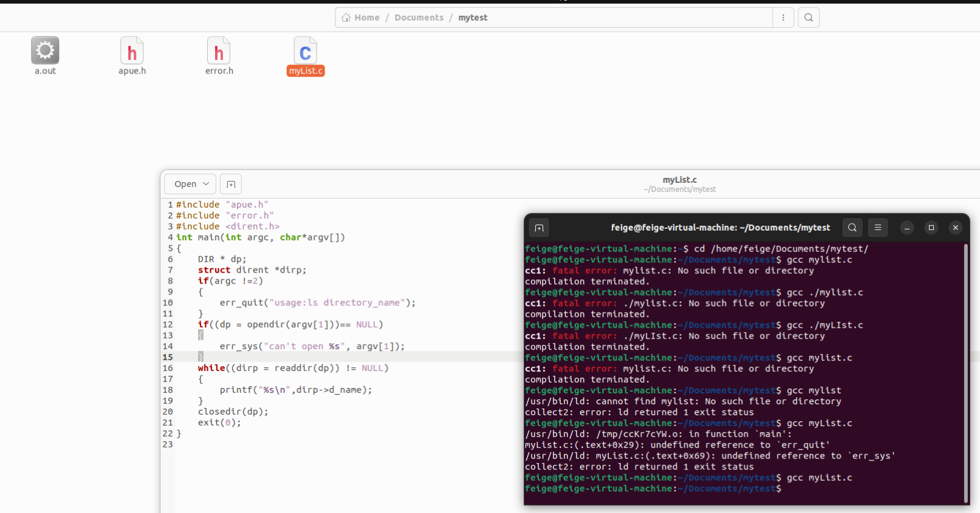980x513 pixels.
Task: Close the terminal window
Action: [956, 228]
